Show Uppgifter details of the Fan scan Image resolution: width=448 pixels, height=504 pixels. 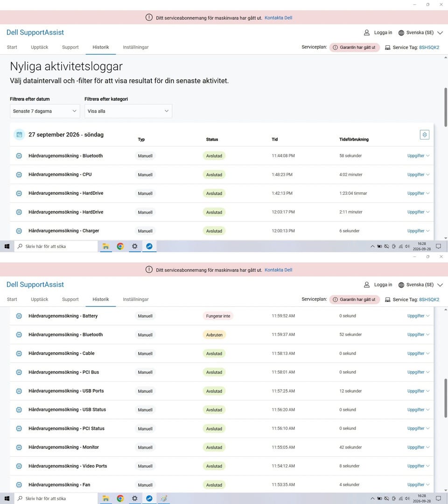(x=418, y=485)
